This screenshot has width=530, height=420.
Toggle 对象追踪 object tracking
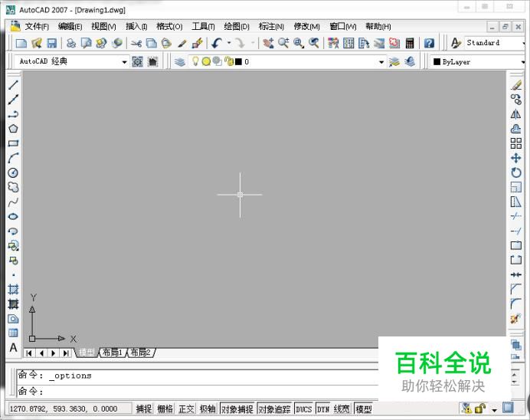pyautogui.click(x=274, y=409)
